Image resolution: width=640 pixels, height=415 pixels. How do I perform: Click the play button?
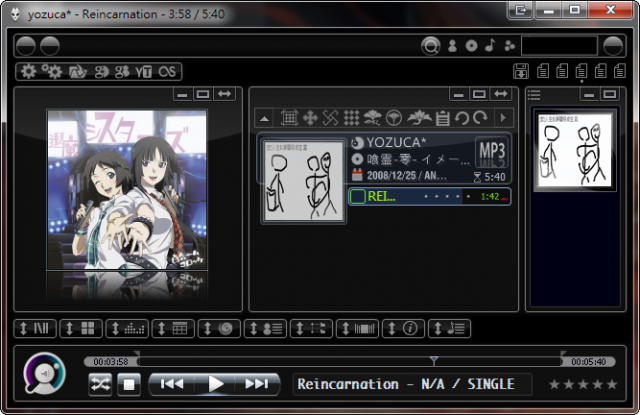pyautogui.click(x=216, y=384)
